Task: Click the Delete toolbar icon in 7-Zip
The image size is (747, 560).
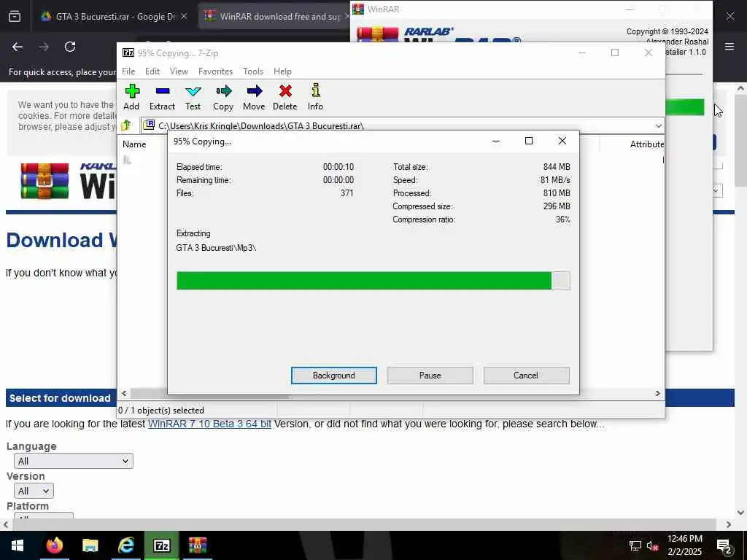Action: click(x=285, y=97)
